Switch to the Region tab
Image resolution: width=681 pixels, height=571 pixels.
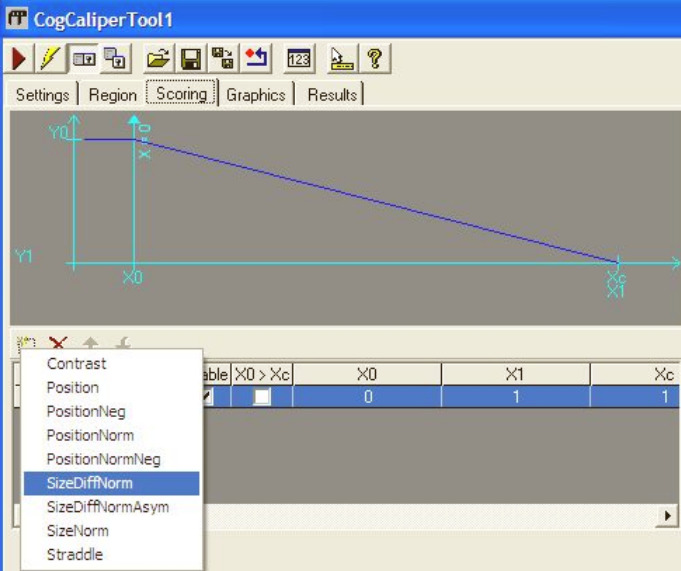coord(112,95)
